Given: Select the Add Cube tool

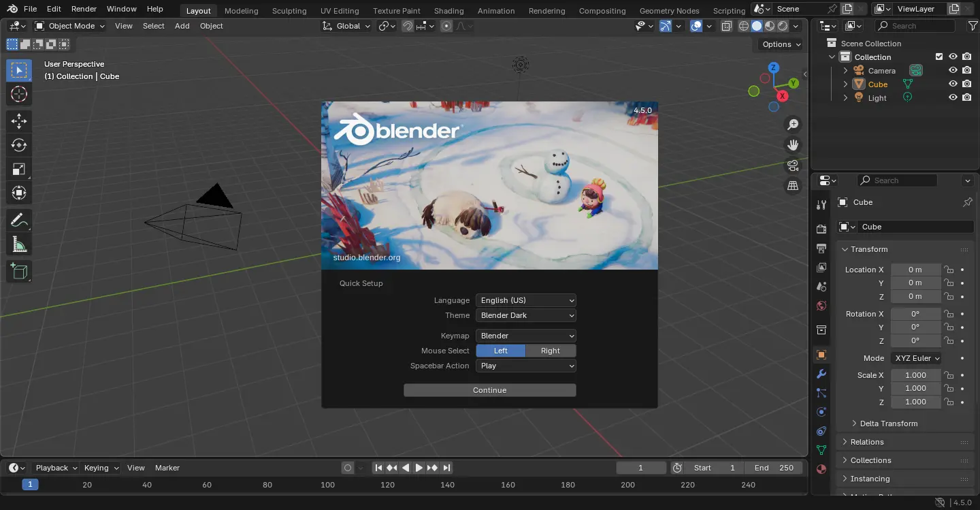Looking at the screenshot, I should 19,271.
